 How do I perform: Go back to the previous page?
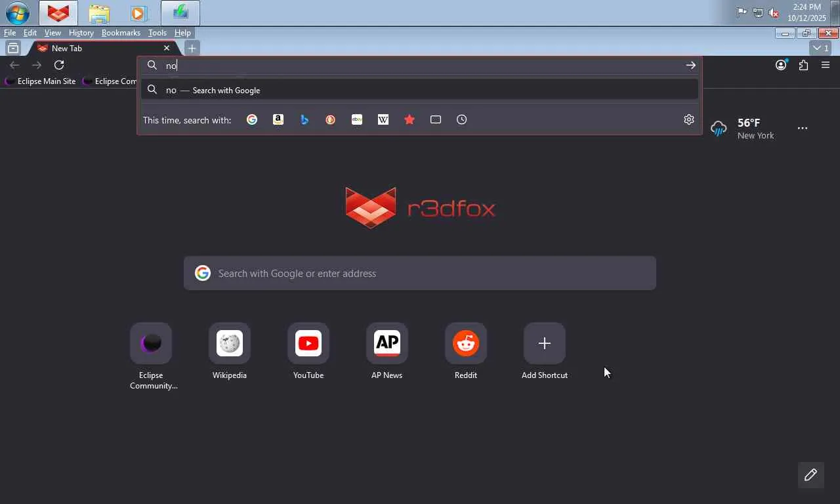(14, 65)
